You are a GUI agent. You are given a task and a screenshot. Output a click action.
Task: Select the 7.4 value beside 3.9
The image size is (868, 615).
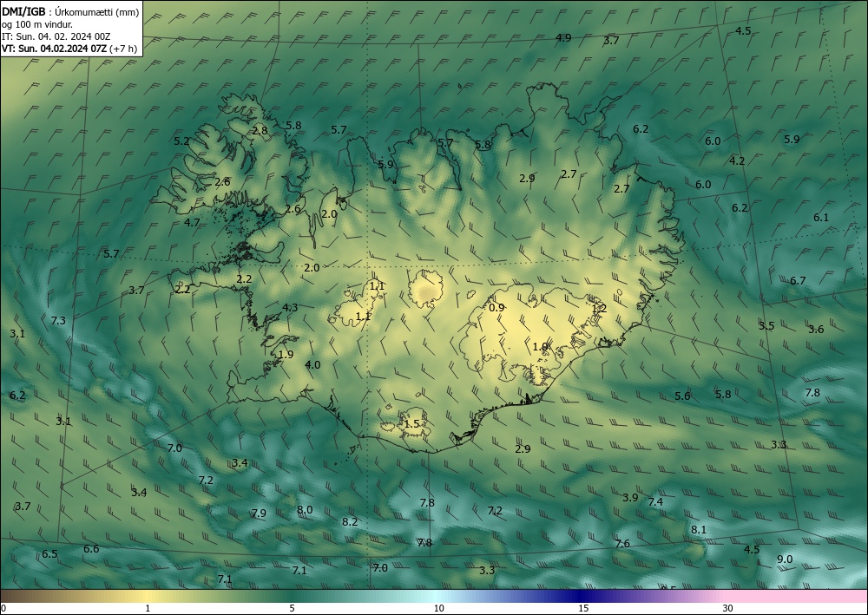655,502
